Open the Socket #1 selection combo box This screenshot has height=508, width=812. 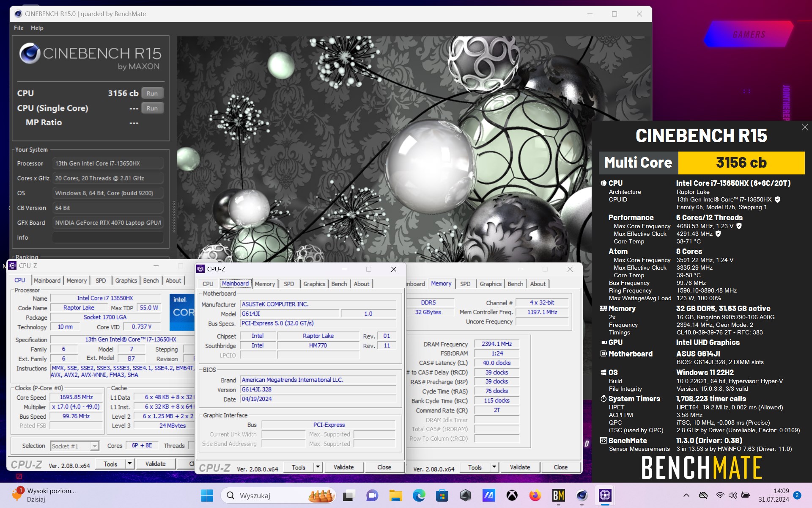pos(75,446)
